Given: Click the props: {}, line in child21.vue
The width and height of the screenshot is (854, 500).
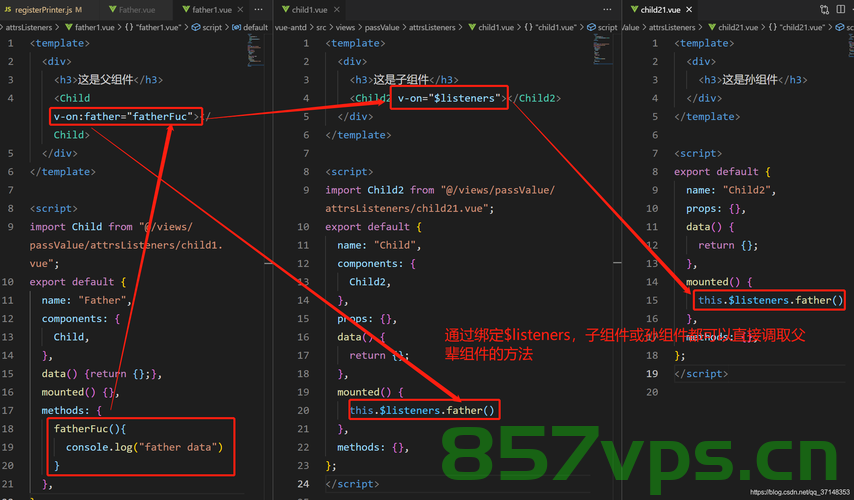Looking at the screenshot, I should pyautogui.click(x=716, y=209).
